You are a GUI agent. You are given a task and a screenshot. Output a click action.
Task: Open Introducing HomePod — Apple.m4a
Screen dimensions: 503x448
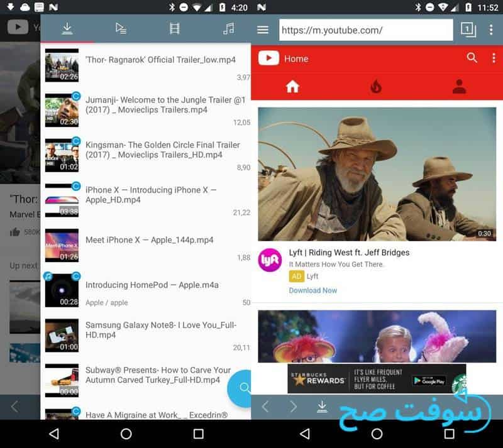click(146, 290)
